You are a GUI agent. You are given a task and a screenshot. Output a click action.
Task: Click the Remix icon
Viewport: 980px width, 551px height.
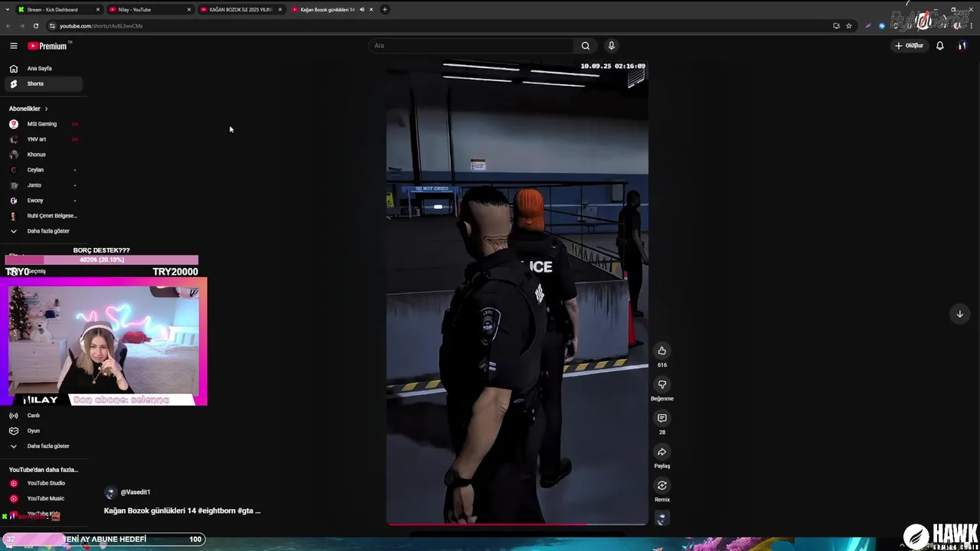[662, 485]
